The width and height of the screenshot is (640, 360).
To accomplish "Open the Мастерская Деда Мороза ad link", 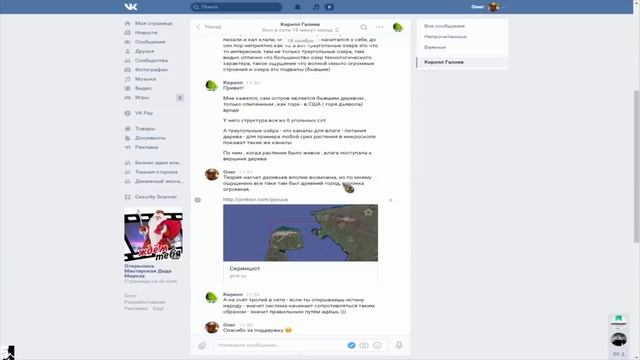I will [148, 271].
